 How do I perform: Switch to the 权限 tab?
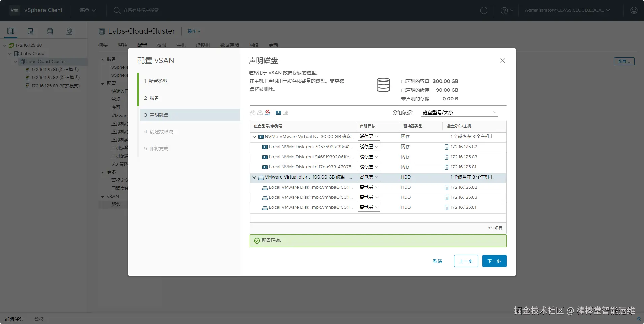tap(162, 45)
